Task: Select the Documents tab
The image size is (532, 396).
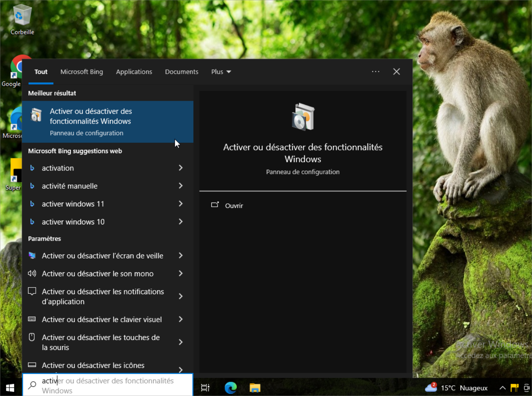Action: [x=182, y=72]
